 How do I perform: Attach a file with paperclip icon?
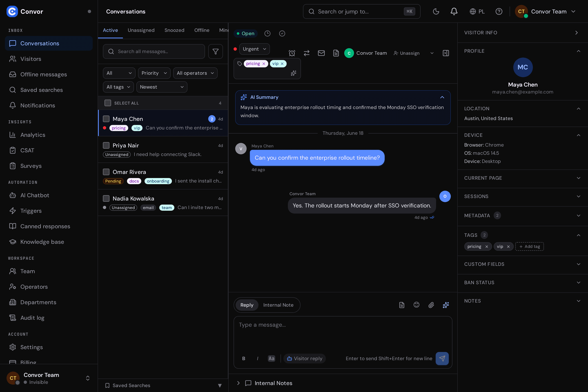tap(431, 305)
